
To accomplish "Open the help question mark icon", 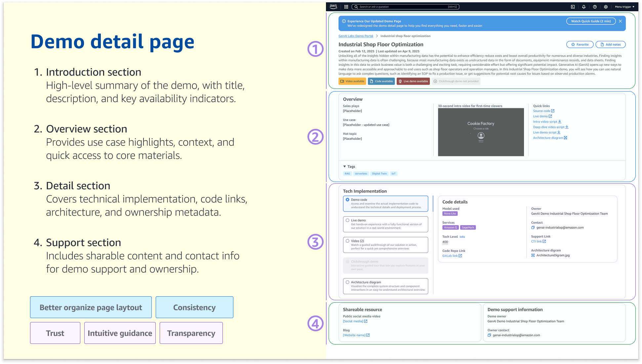I will point(595,7).
